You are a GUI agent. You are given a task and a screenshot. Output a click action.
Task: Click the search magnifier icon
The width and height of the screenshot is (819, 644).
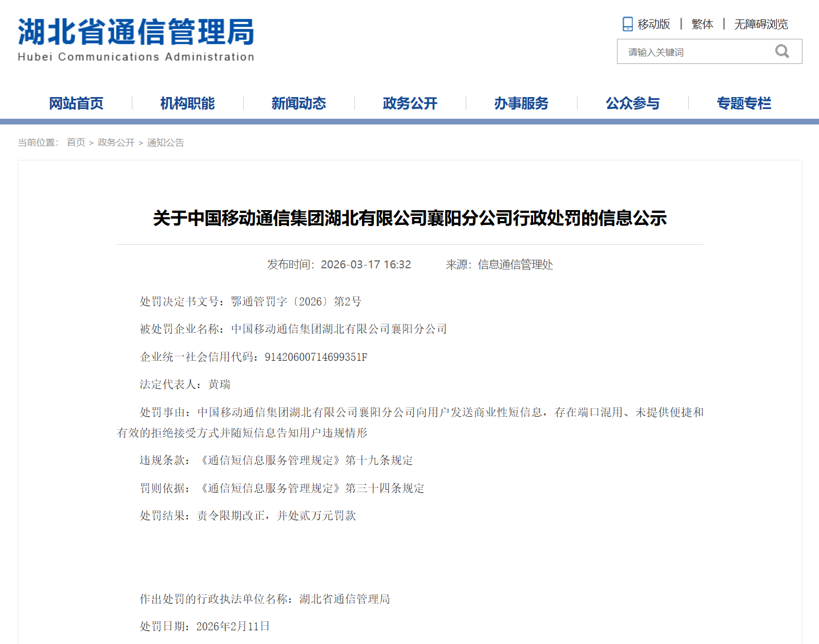(x=782, y=51)
